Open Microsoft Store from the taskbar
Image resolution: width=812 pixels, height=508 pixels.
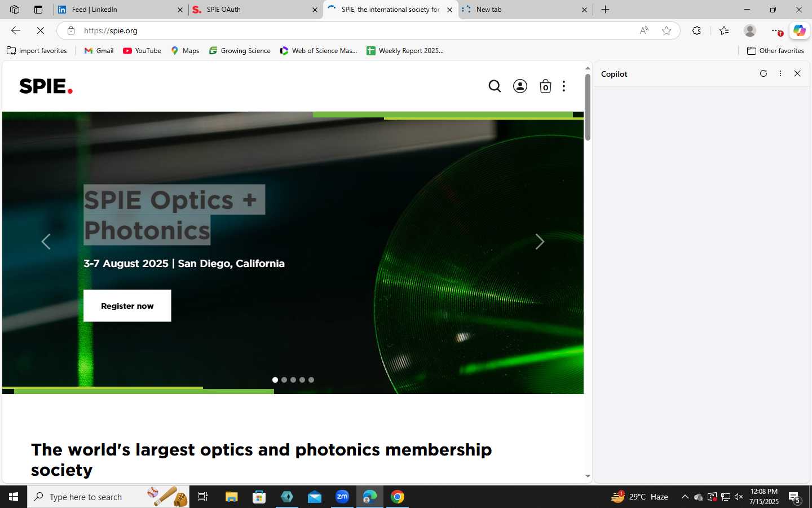point(259,497)
